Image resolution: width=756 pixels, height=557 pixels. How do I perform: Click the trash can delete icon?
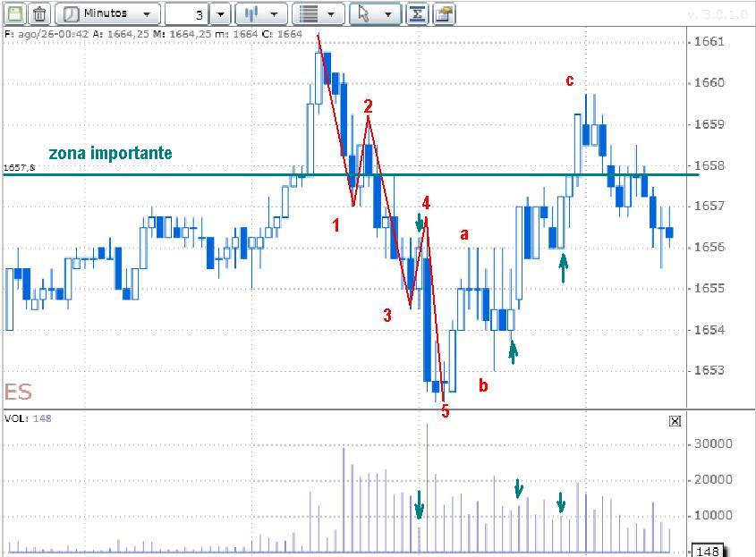[39, 14]
